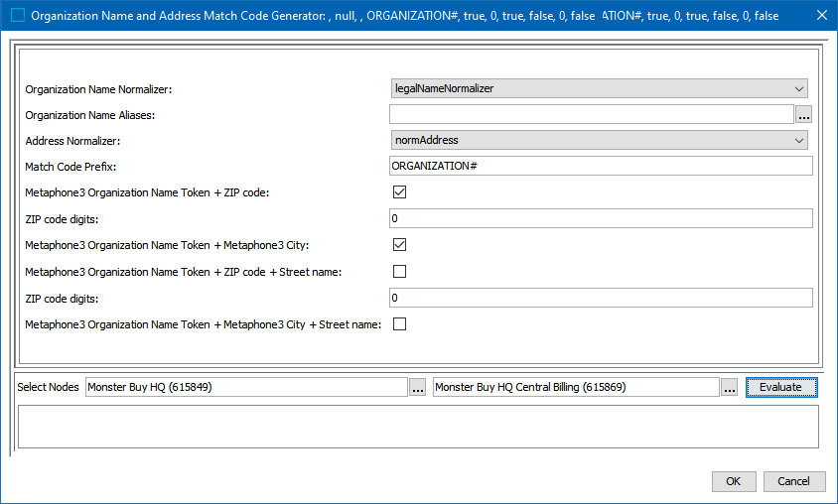Viewport: 838px width, 504px height.
Task: Enable Name Token + ZIP code + Street name
Action: coord(399,272)
